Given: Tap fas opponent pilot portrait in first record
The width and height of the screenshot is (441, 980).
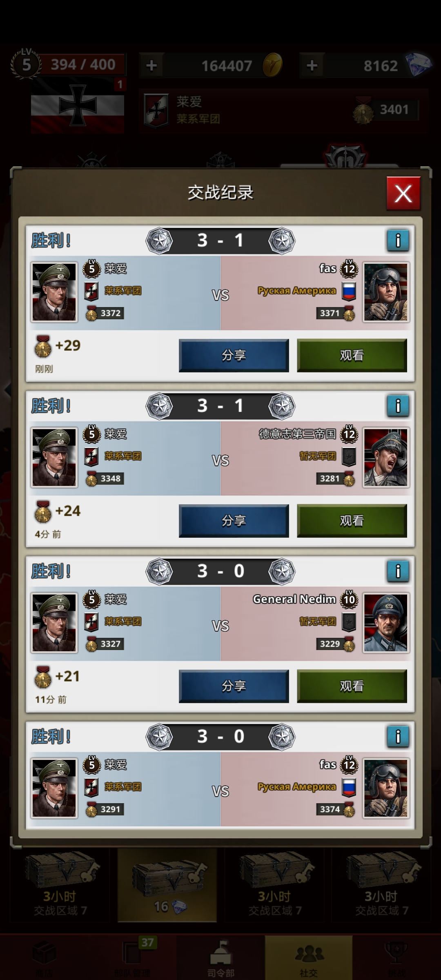Looking at the screenshot, I should click(386, 292).
